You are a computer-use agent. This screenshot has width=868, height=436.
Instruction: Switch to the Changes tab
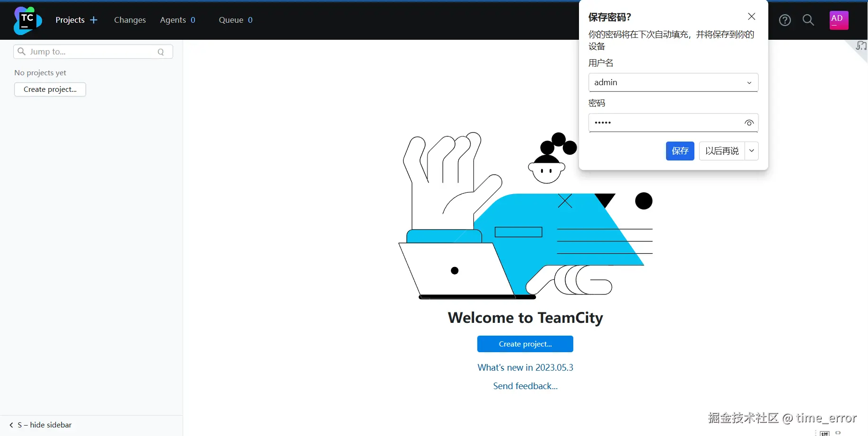(130, 20)
